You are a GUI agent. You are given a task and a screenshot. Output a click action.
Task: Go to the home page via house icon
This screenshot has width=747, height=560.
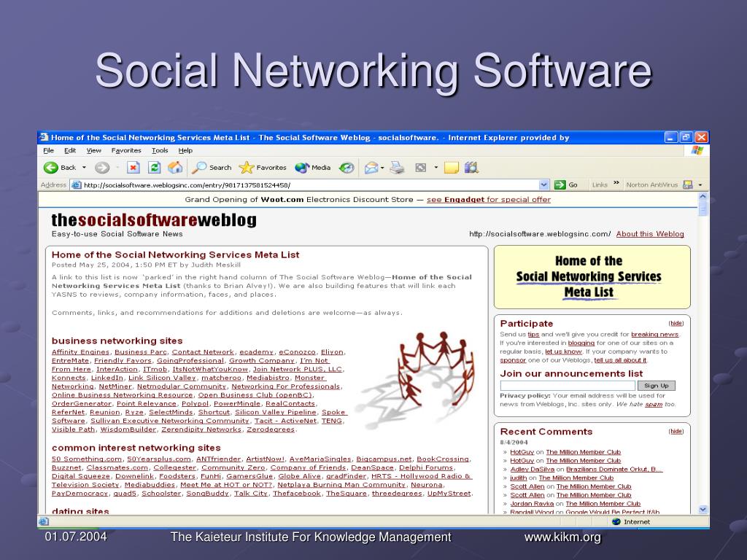[x=175, y=168]
